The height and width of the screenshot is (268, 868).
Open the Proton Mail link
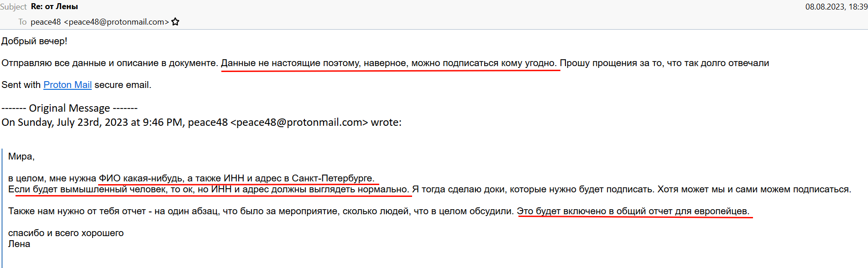pos(68,85)
